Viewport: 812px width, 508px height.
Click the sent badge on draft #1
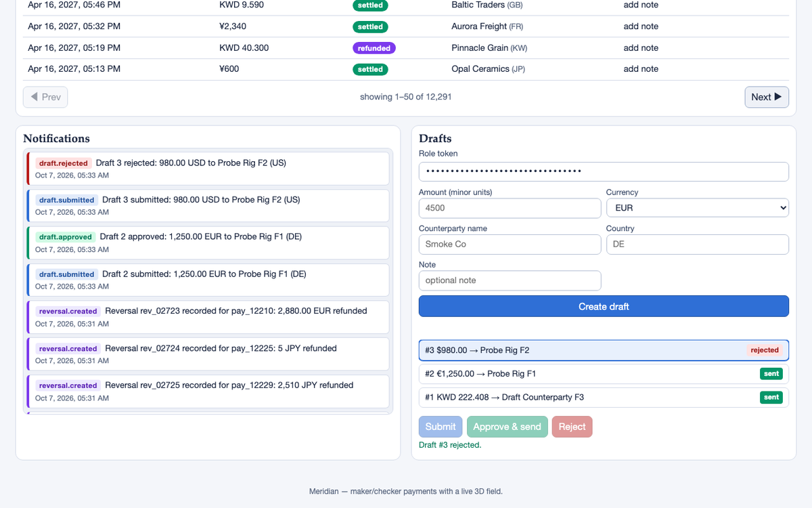tap(771, 397)
